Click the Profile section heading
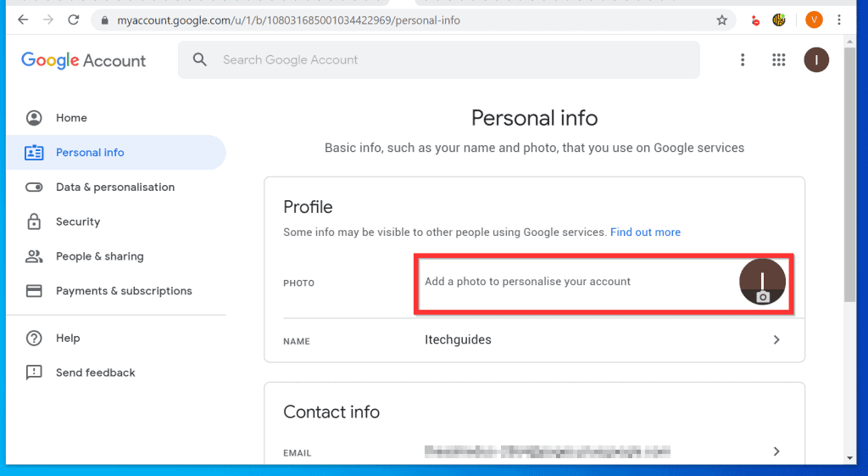 click(308, 207)
